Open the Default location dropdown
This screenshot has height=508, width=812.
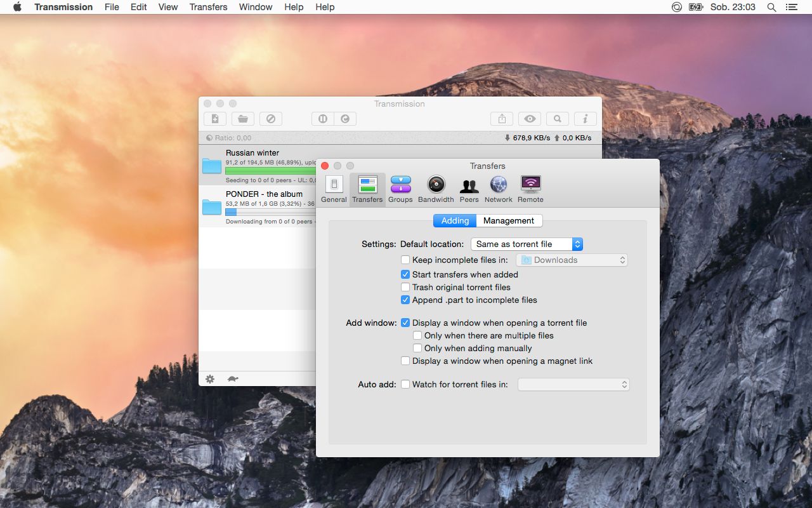click(527, 244)
